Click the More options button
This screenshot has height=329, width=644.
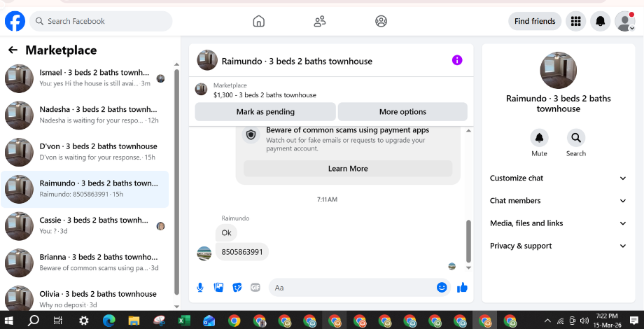click(402, 112)
